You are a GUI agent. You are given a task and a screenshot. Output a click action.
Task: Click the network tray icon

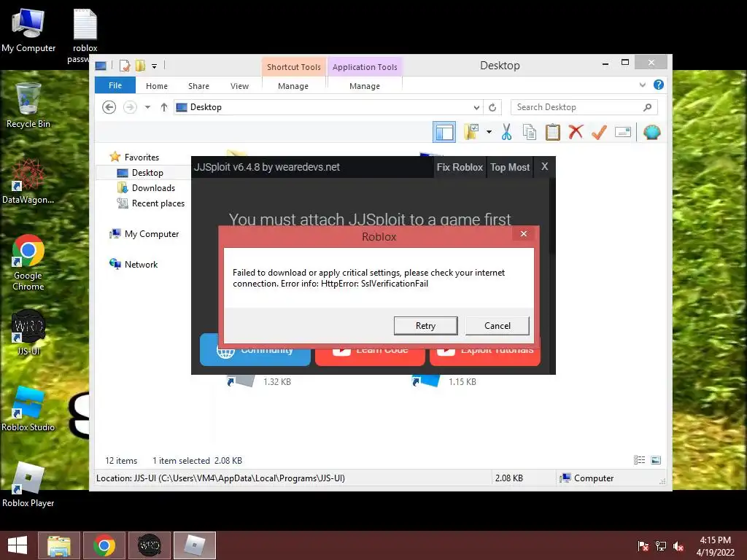(661, 546)
